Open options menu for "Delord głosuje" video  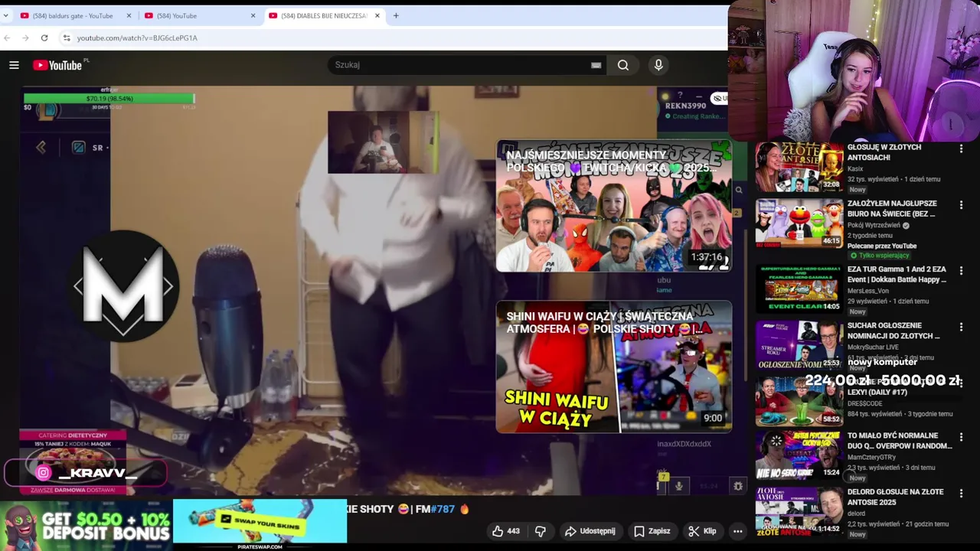click(x=961, y=493)
